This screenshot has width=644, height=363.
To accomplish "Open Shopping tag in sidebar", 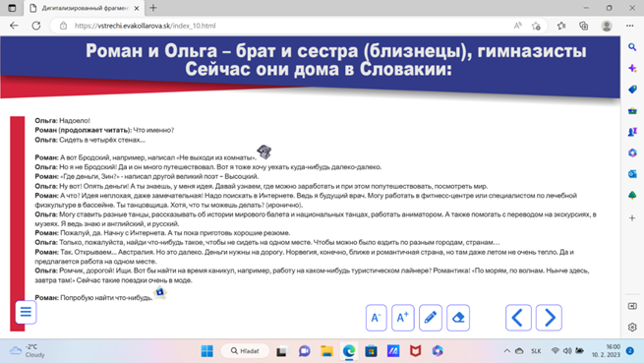I will pyautogui.click(x=632, y=90).
